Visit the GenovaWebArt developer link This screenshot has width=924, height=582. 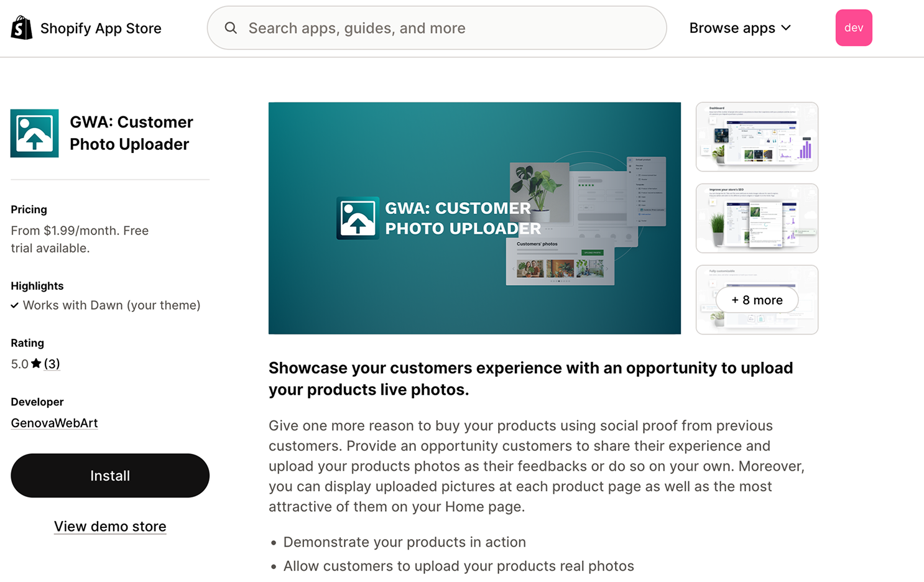click(x=54, y=423)
